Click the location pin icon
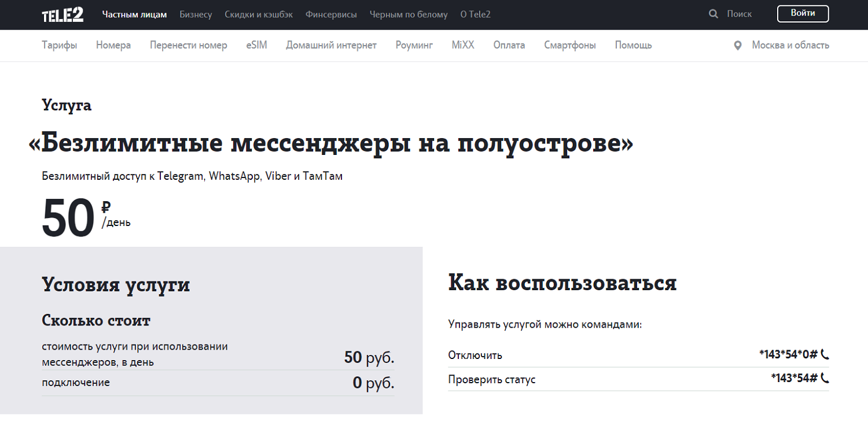 (737, 46)
